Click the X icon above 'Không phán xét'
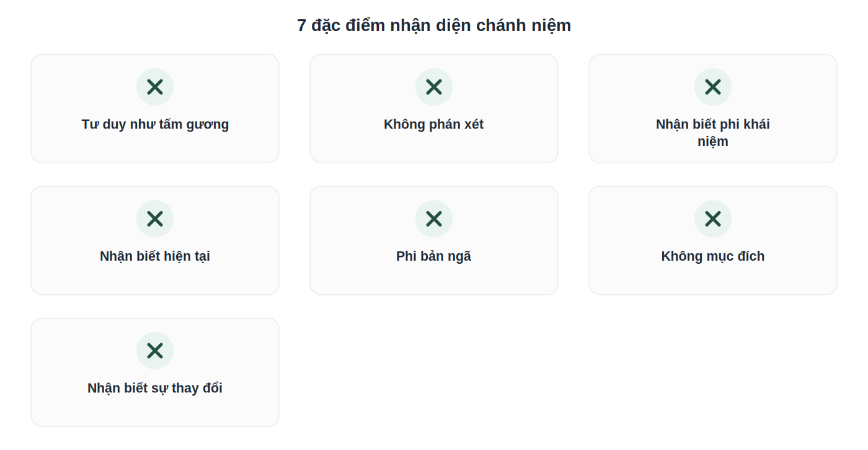Viewport: 868px width, 450px height. [x=434, y=87]
